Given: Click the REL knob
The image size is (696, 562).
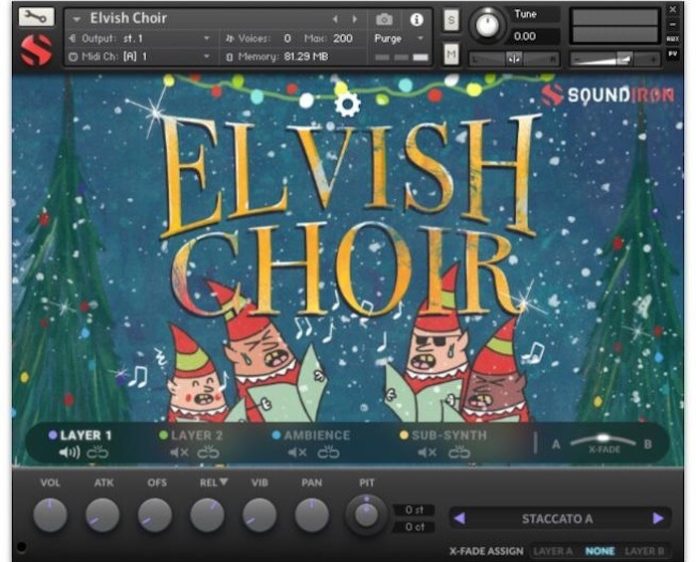Looking at the screenshot, I should coord(207,515).
